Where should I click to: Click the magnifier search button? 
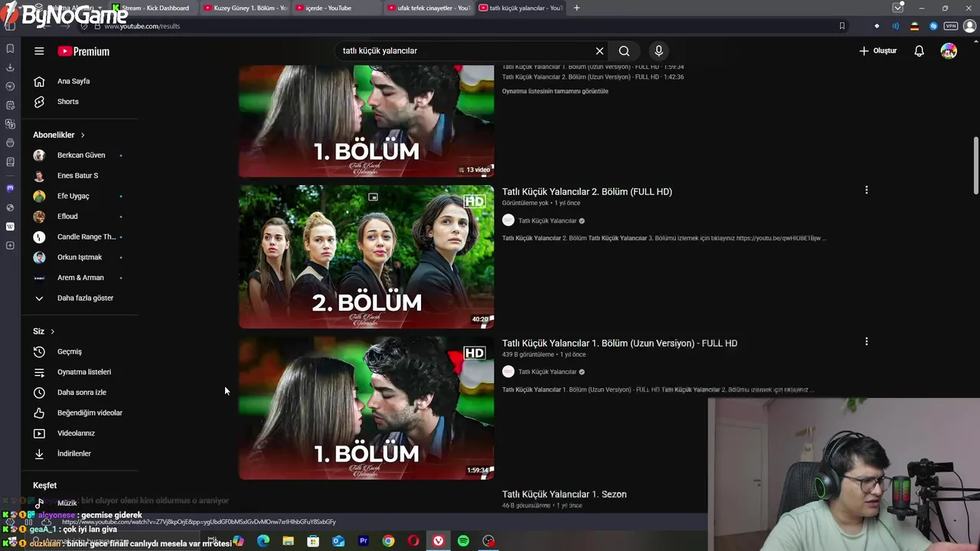[624, 51]
